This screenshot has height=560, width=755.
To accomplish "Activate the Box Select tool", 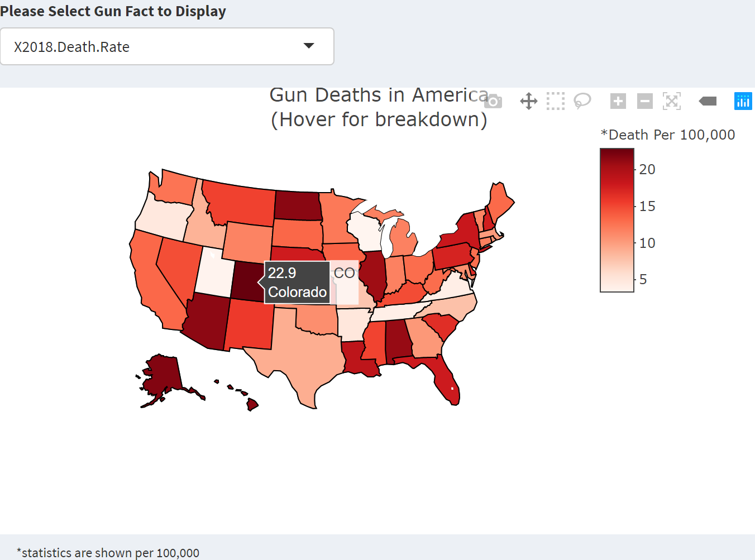I will 555,101.
